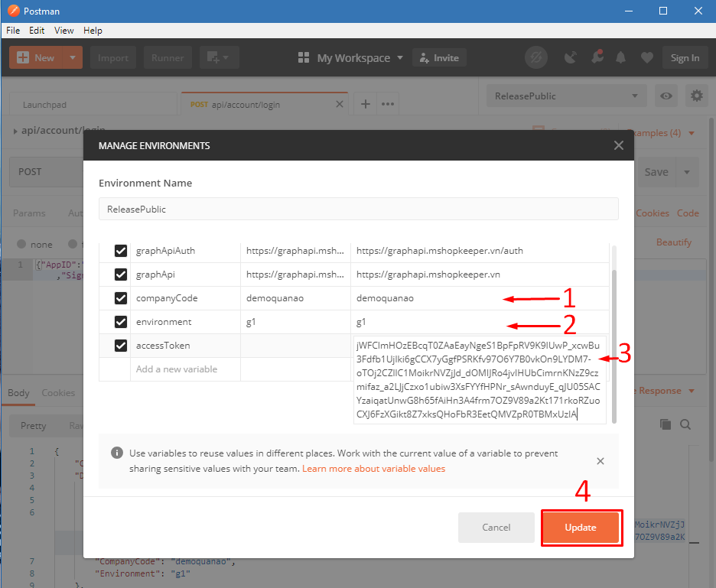
Task: Click the heart icon in the header
Action: (646, 57)
